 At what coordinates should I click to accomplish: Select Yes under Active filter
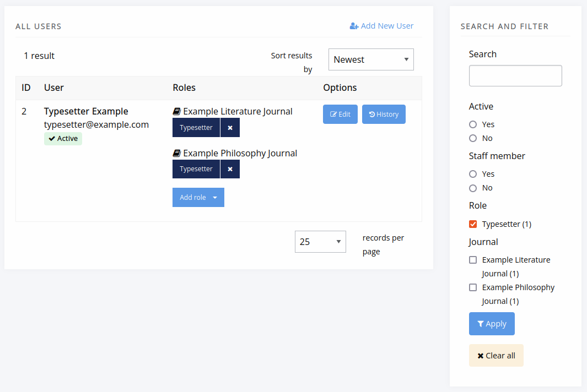pos(473,124)
